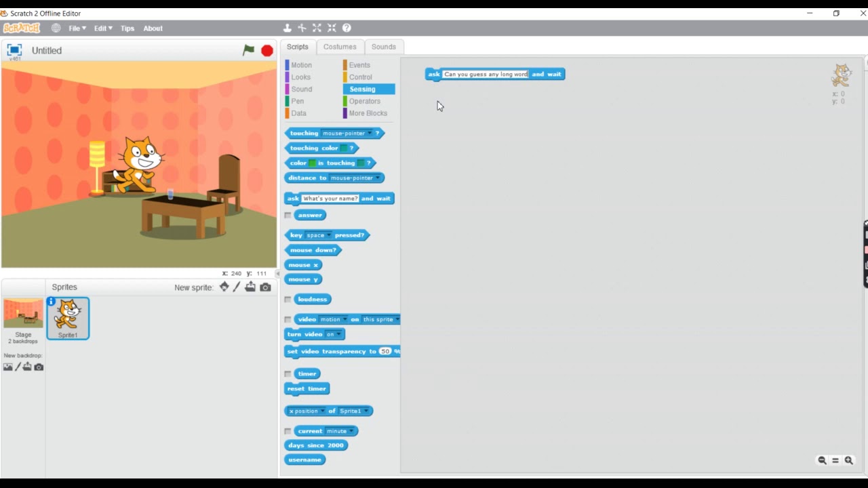Screen dimensions: 868x488
Task: Click the green flag to run the project
Action: tap(249, 50)
